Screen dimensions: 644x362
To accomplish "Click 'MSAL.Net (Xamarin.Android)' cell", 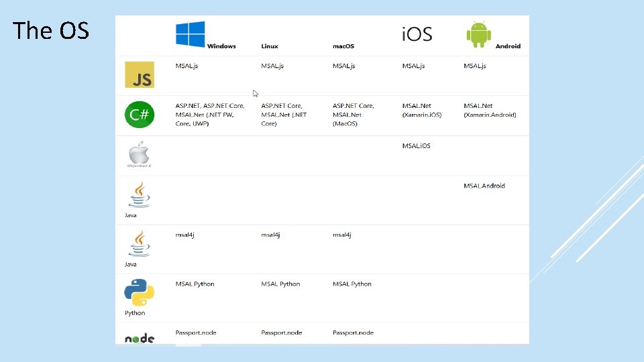I will pos(490,111).
